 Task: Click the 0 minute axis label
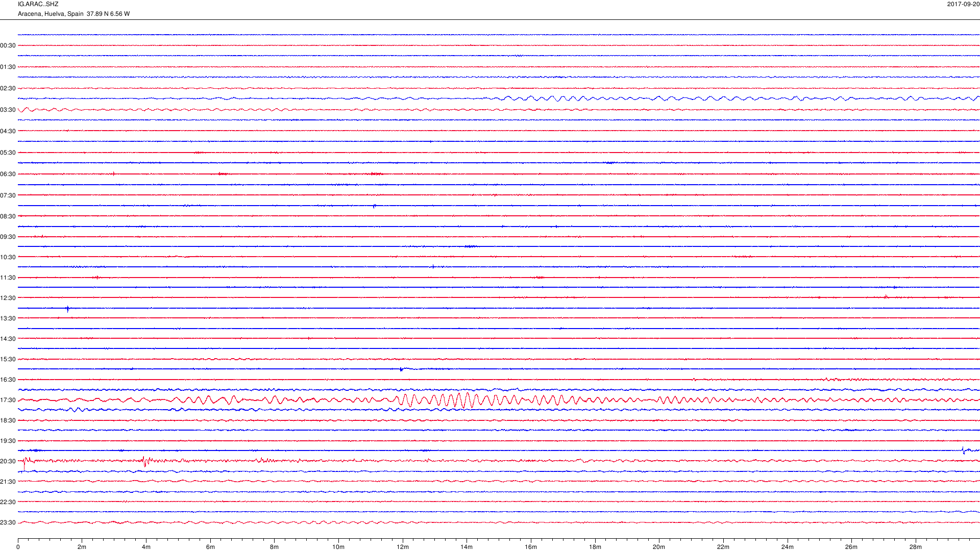coord(18,547)
